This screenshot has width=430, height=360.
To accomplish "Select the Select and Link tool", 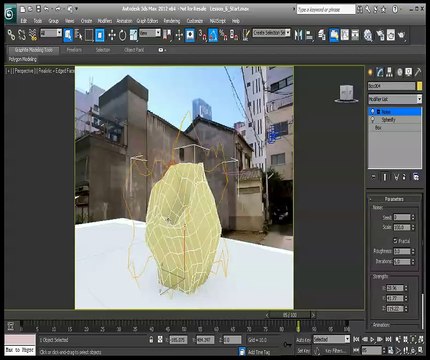I will pyautogui.click(x=11, y=35).
